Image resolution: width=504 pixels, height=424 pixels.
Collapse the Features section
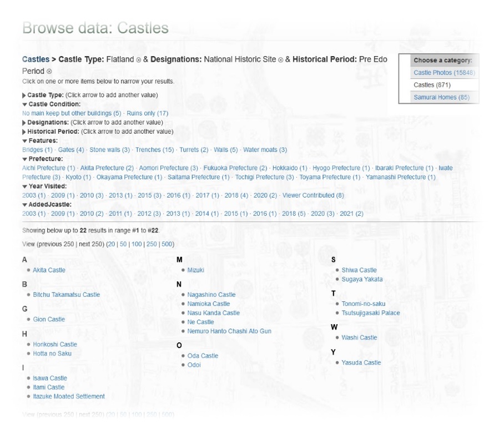(24, 141)
